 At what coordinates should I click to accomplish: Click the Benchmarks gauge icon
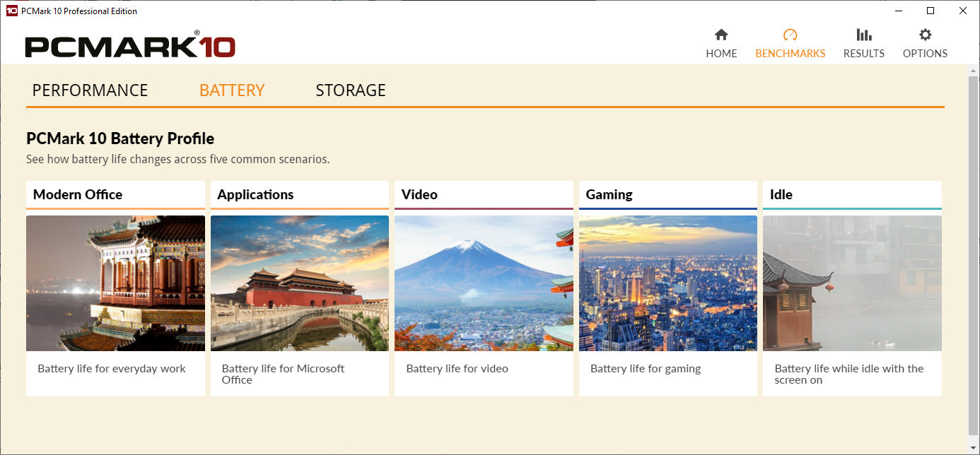[x=791, y=35]
